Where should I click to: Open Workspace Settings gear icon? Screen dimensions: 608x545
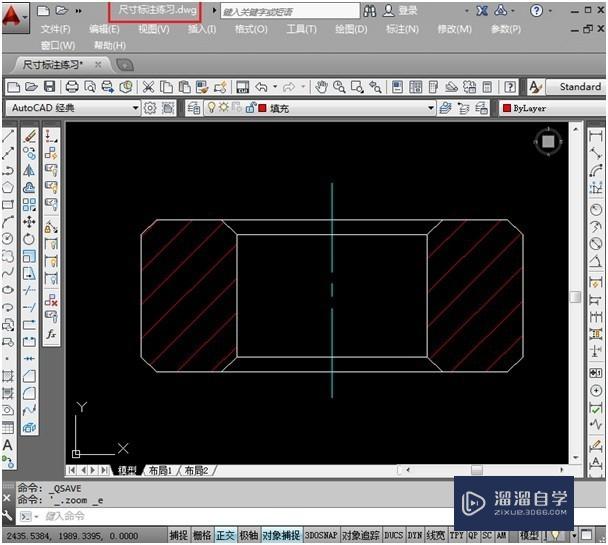(150, 108)
